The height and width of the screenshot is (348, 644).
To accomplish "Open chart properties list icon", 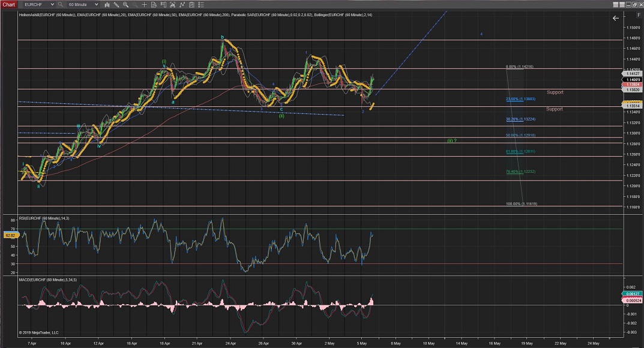I will [x=201, y=4].
